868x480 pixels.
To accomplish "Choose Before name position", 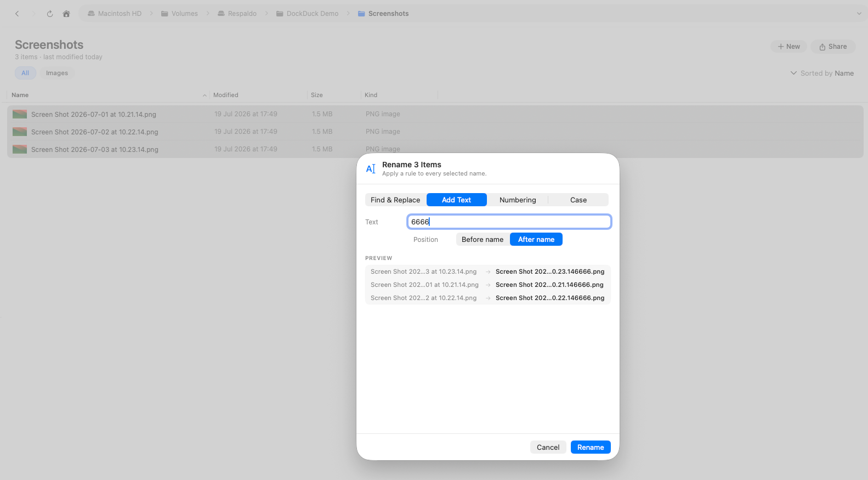I will (x=483, y=240).
